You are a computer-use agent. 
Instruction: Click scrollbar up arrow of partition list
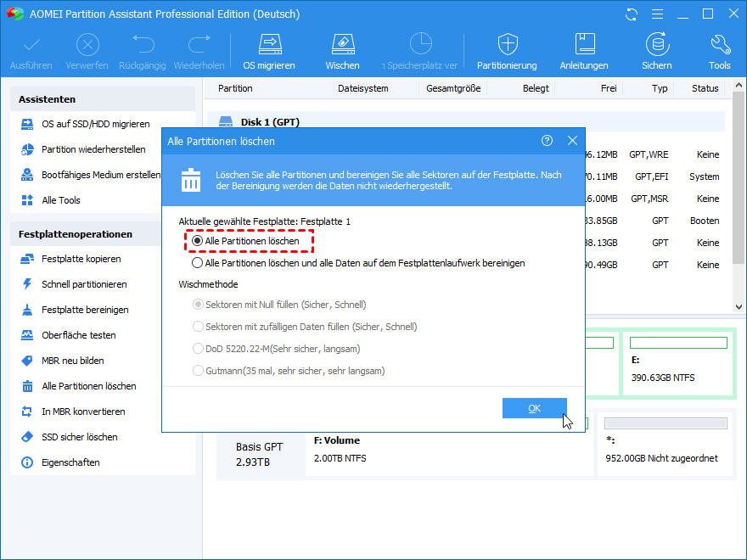[739, 86]
